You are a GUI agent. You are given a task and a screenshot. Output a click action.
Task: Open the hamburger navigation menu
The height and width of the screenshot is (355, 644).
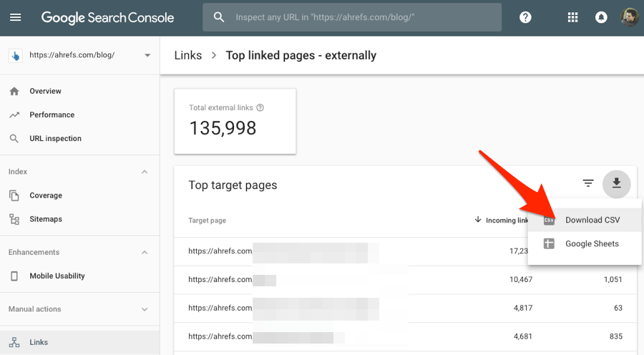pyautogui.click(x=15, y=17)
